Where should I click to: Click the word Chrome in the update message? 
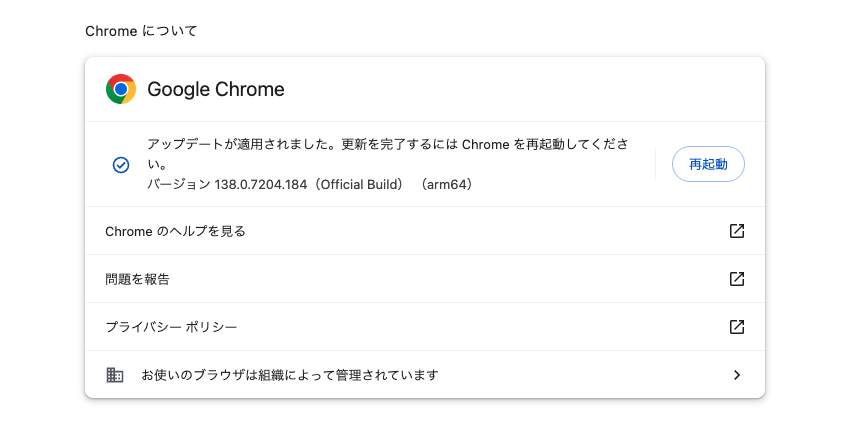pyautogui.click(x=485, y=145)
